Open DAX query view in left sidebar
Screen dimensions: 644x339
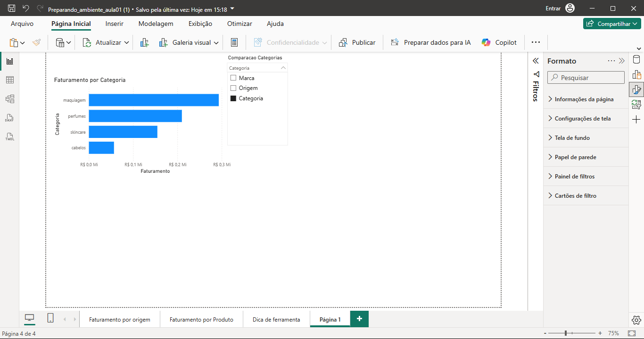coord(9,118)
